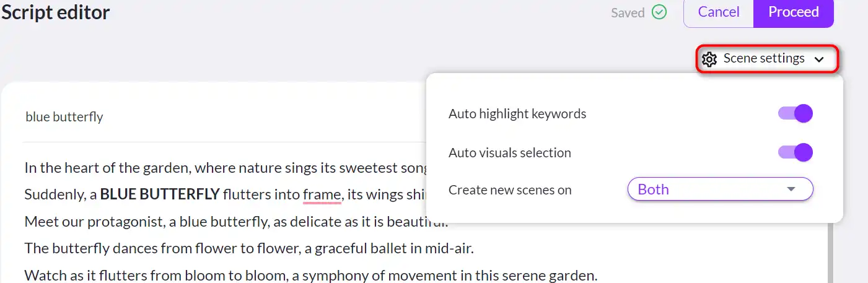Click the Create new scenes on label
The width and height of the screenshot is (868, 283).
(510, 190)
